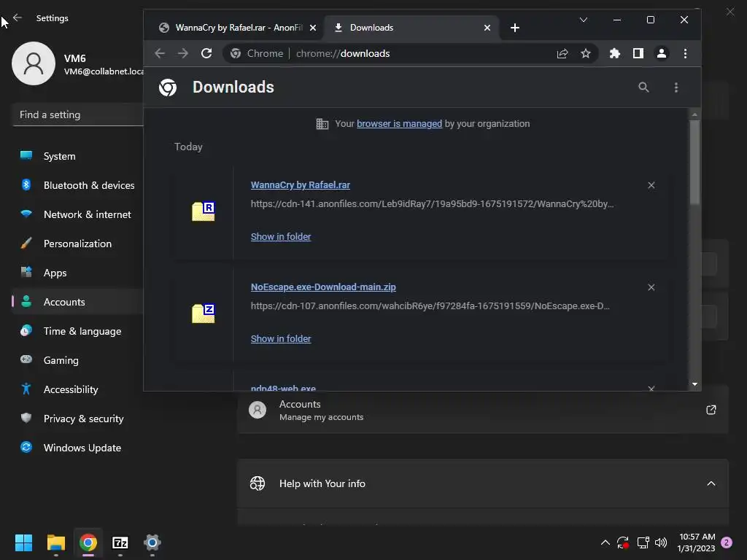Click scrollbar down arrow in downloads

[694, 384]
